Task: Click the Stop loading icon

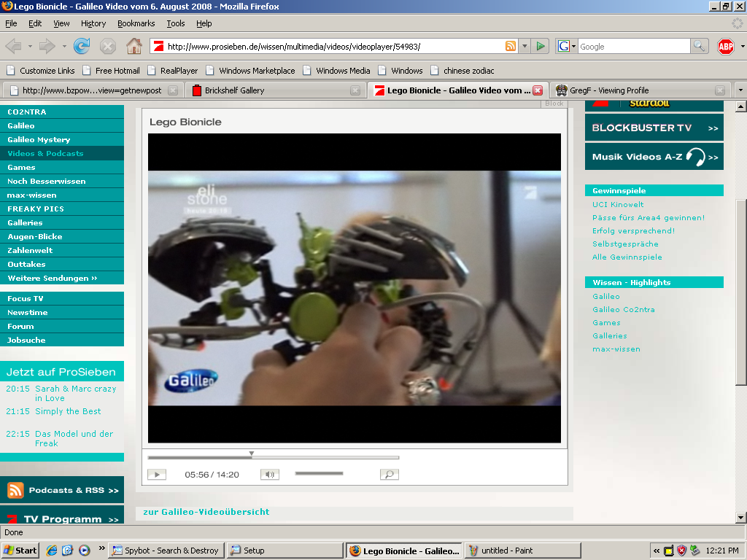Action: 108,46
